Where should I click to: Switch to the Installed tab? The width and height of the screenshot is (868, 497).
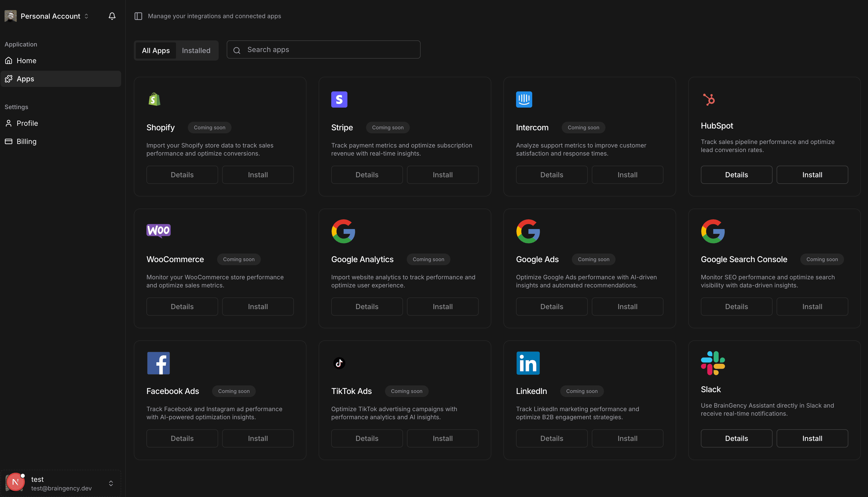[196, 51]
